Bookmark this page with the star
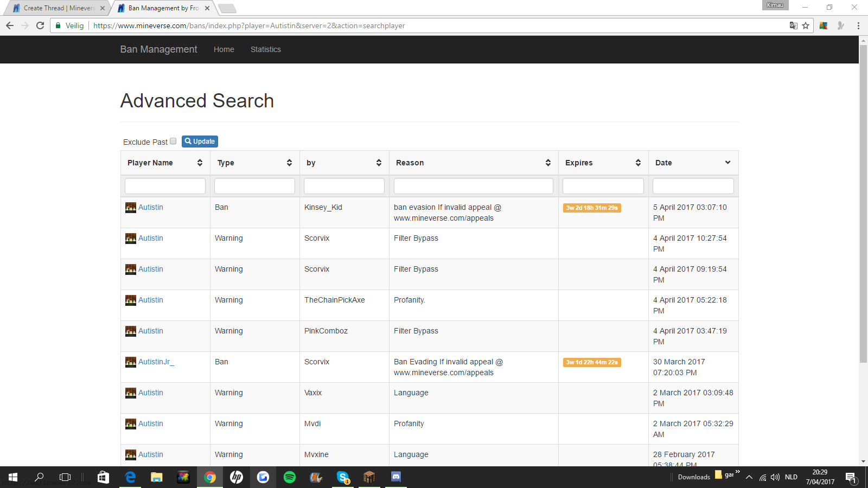 point(806,25)
